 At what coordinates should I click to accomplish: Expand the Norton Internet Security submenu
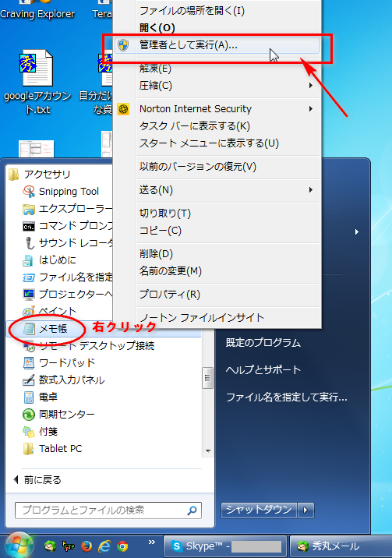(217, 109)
